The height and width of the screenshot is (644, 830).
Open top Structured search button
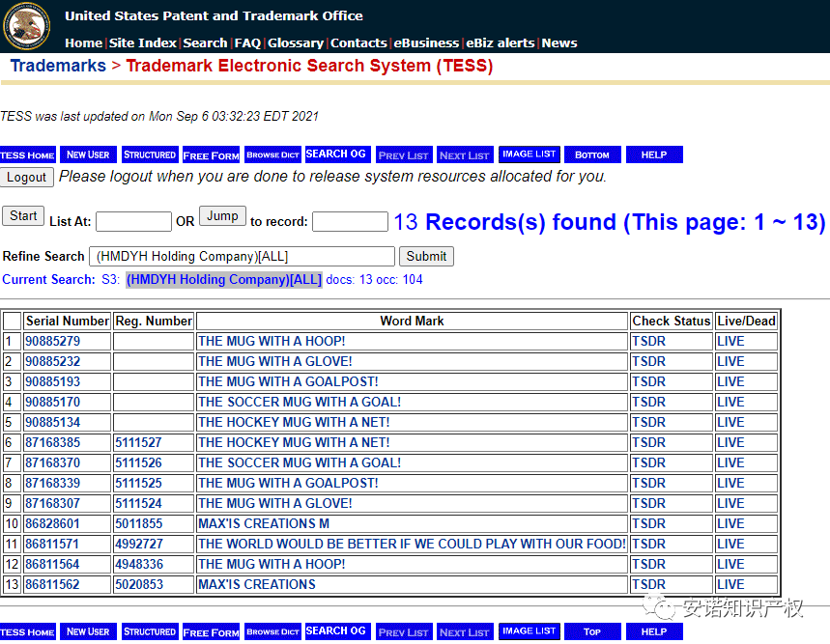(x=150, y=154)
